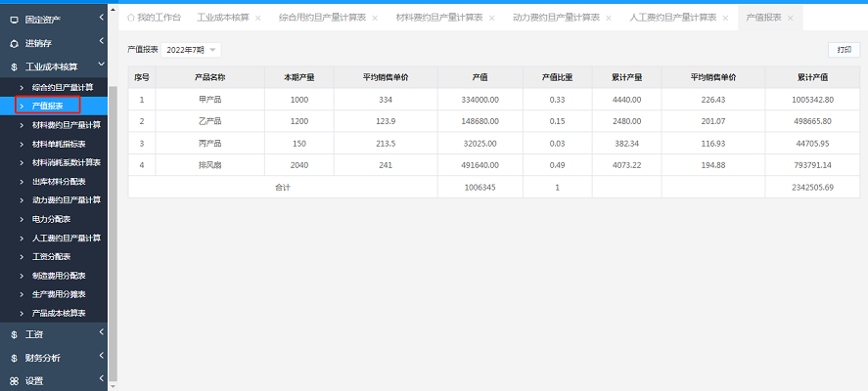The width and height of the screenshot is (868, 391).
Task: Click the 合计 total row label
Action: (283, 187)
